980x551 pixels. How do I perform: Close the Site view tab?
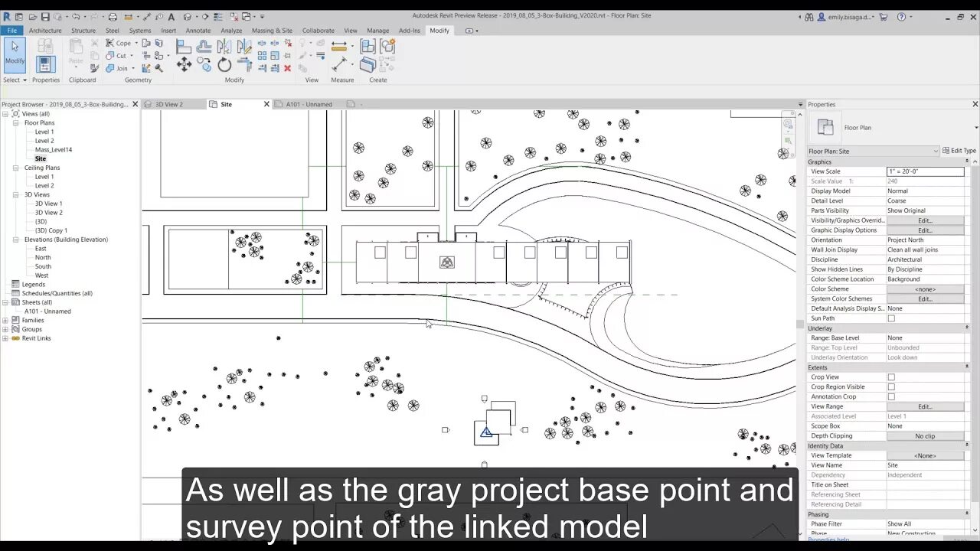(x=266, y=104)
